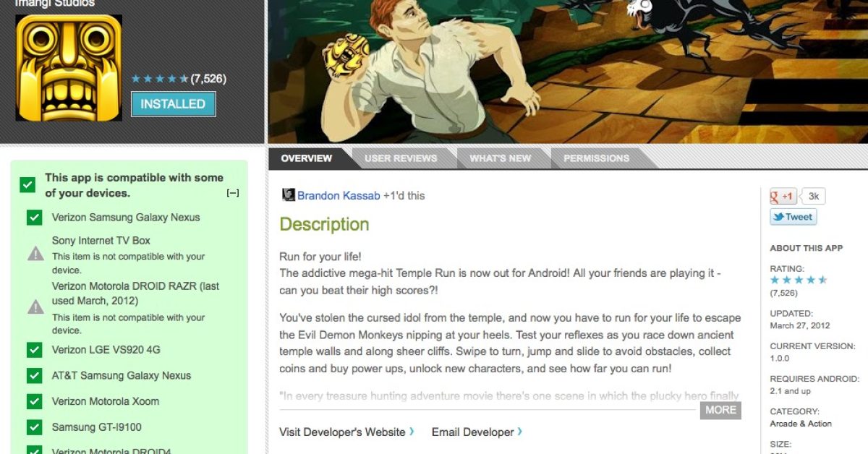This screenshot has width=868, height=454.
Task: Click the Arcade & Action category text
Action: click(x=801, y=424)
